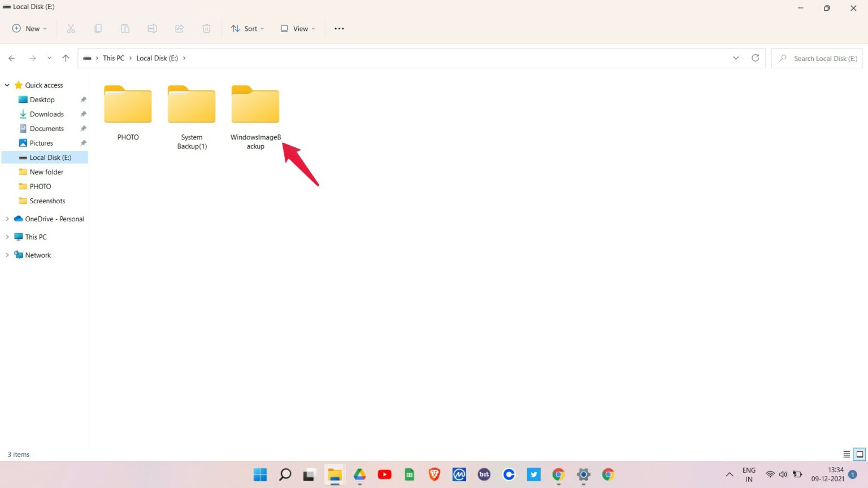Click the Refresh icon in the address bar
The width and height of the screenshot is (868, 488).
pyautogui.click(x=756, y=58)
